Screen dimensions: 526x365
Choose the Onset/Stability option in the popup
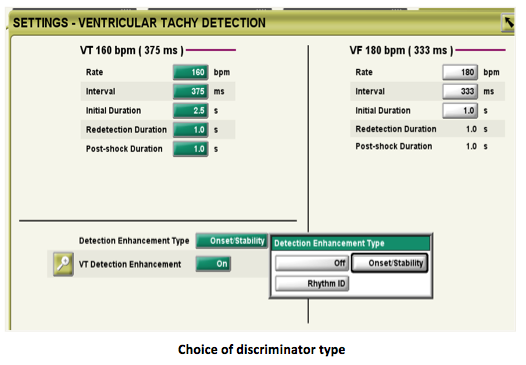(x=389, y=263)
